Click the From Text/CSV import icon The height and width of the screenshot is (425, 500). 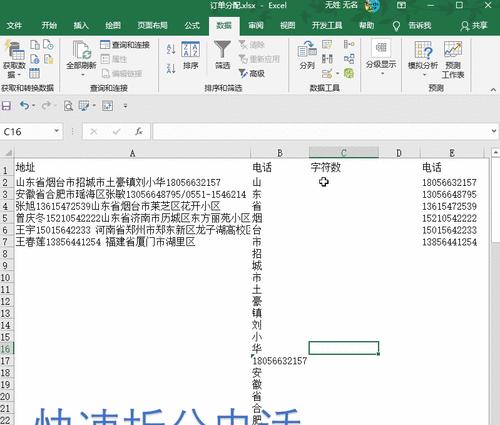click(35, 45)
